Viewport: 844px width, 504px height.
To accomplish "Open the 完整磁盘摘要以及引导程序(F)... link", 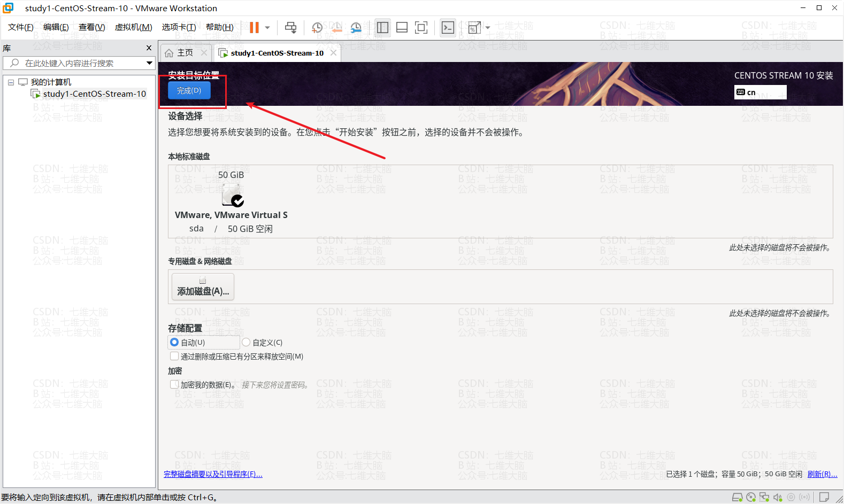I will (213, 474).
